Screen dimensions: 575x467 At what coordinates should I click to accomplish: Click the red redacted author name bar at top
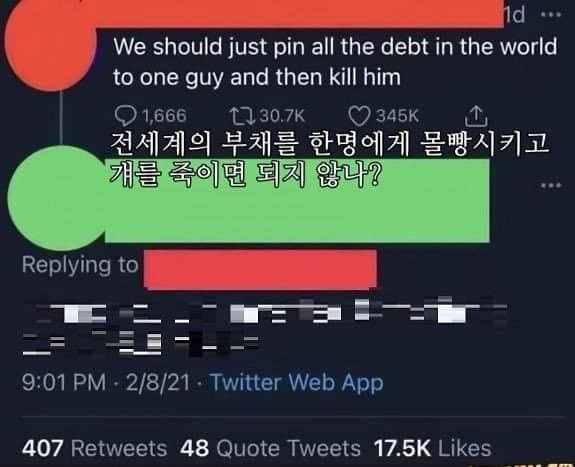click(299, 13)
